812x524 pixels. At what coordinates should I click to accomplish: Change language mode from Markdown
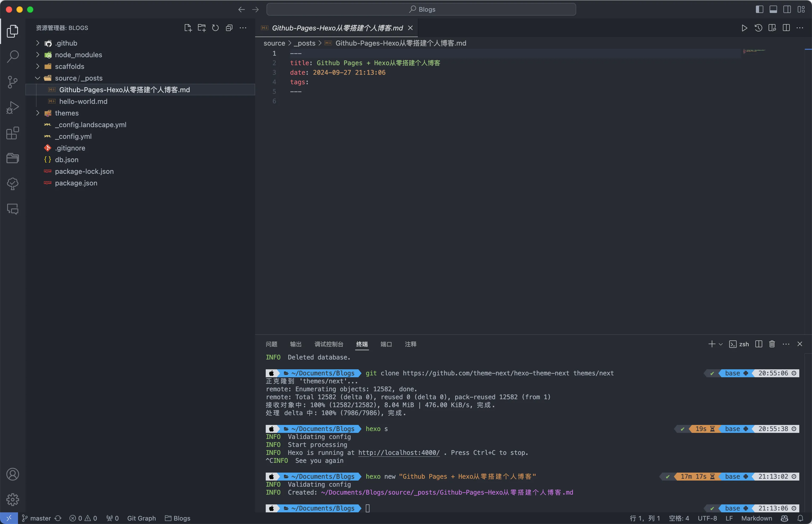coord(757,518)
